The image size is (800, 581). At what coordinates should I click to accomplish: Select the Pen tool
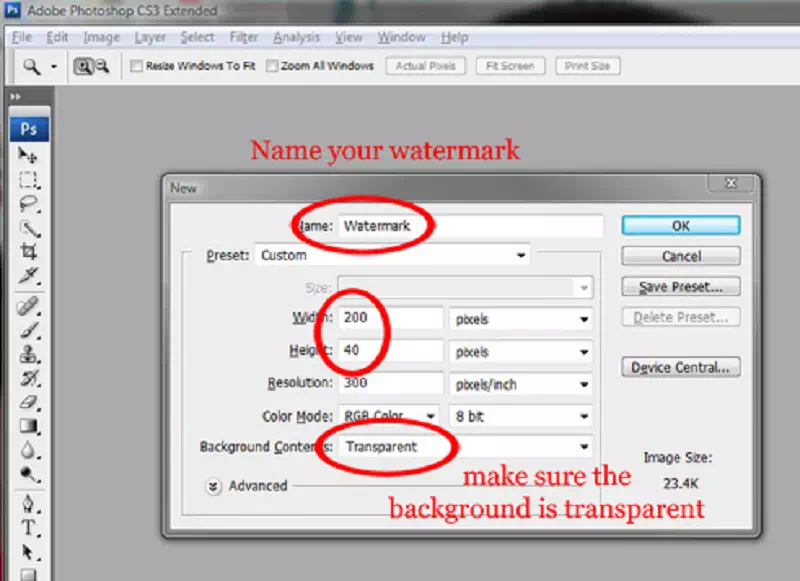pos(29,504)
